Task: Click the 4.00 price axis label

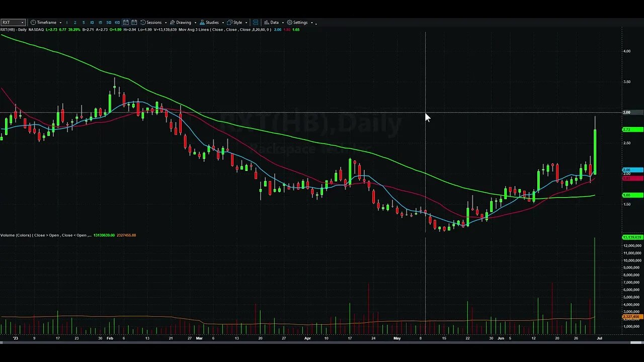Action: pyautogui.click(x=626, y=51)
